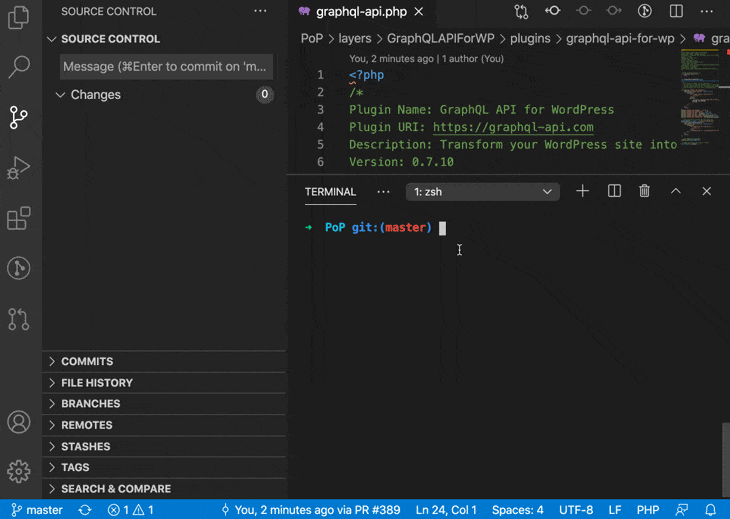Click the UTF-8 encoding status item
Image resolution: width=730 pixels, height=519 pixels.
click(576, 510)
